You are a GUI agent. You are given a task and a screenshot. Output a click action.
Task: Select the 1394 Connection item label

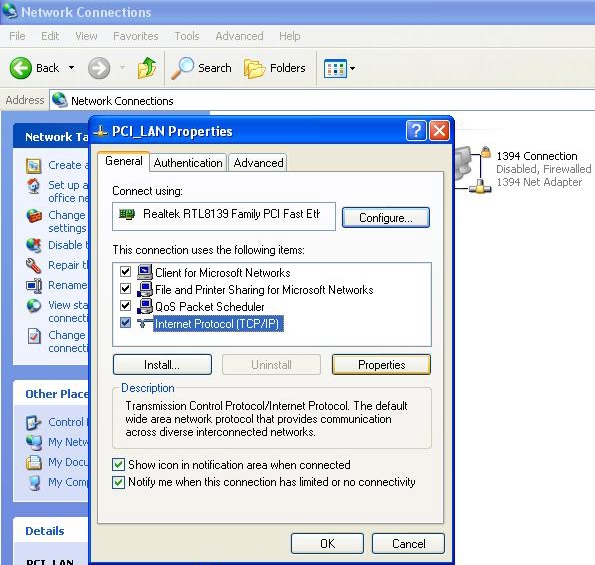coord(537,156)
